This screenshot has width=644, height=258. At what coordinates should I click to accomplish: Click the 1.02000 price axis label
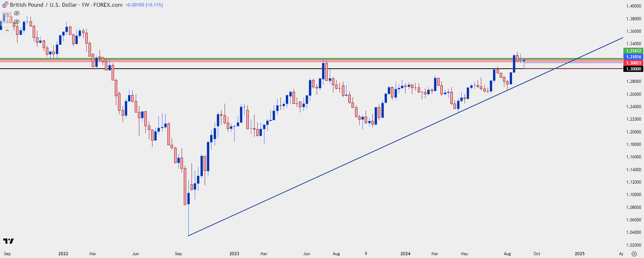click(x=633, y=245)
